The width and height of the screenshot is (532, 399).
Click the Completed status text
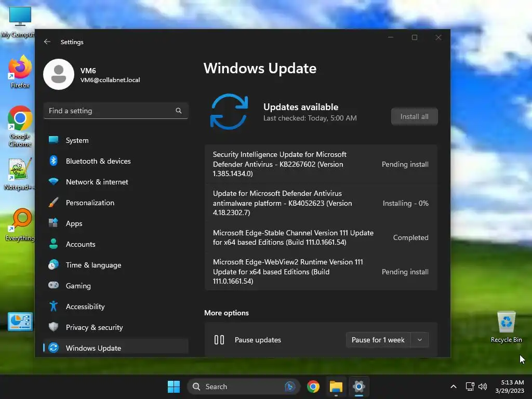click(x=410, y=237)
